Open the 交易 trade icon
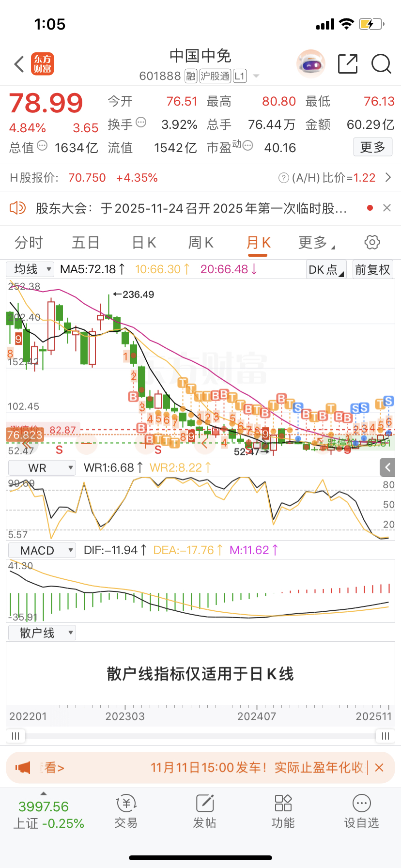Image resolution: width=401 pixels, height=868 pixels. (x=126, y=812)
